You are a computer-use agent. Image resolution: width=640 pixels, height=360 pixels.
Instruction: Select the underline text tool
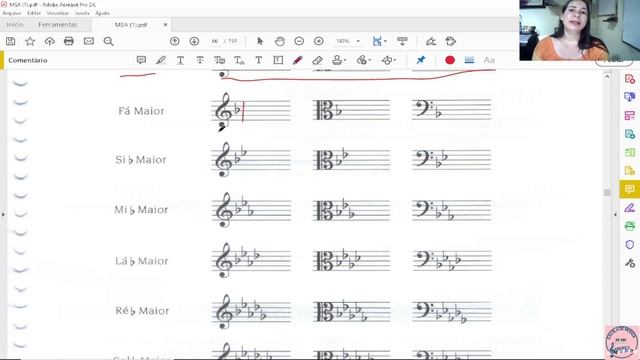[x=180, y=60]
